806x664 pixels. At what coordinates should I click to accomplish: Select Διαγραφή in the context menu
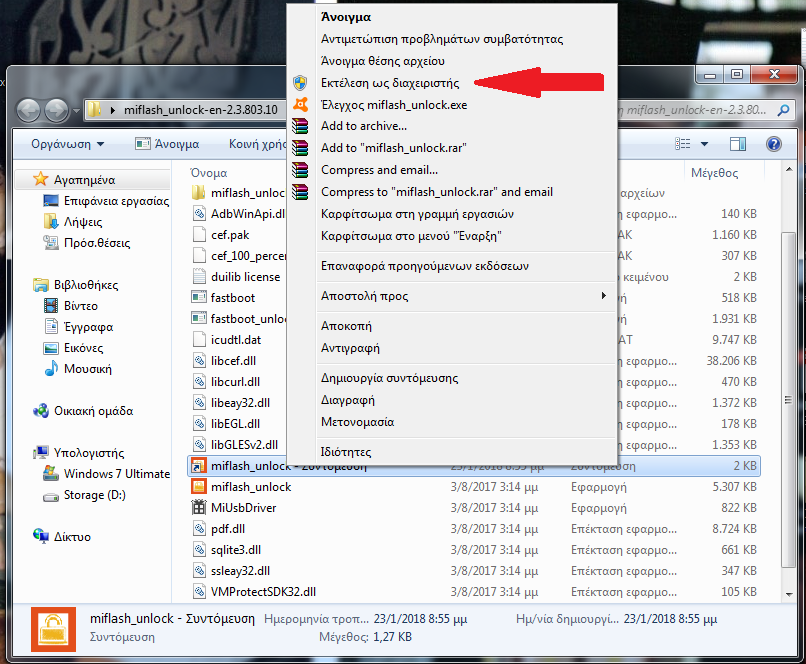coord(347,399)
